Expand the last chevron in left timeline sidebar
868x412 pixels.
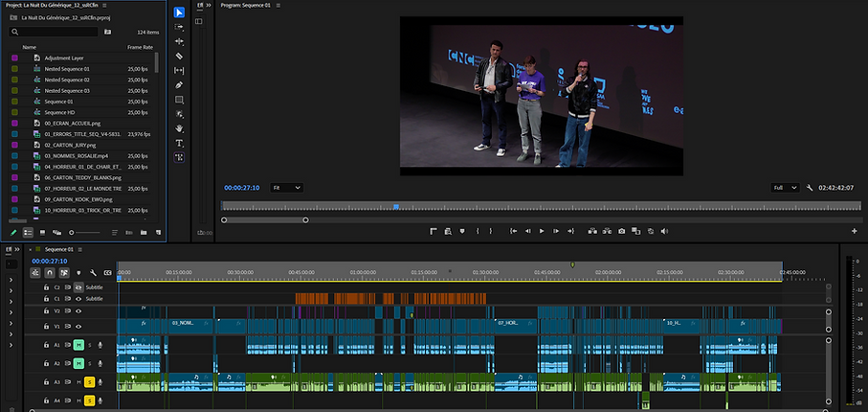click(x=11, y=345)
